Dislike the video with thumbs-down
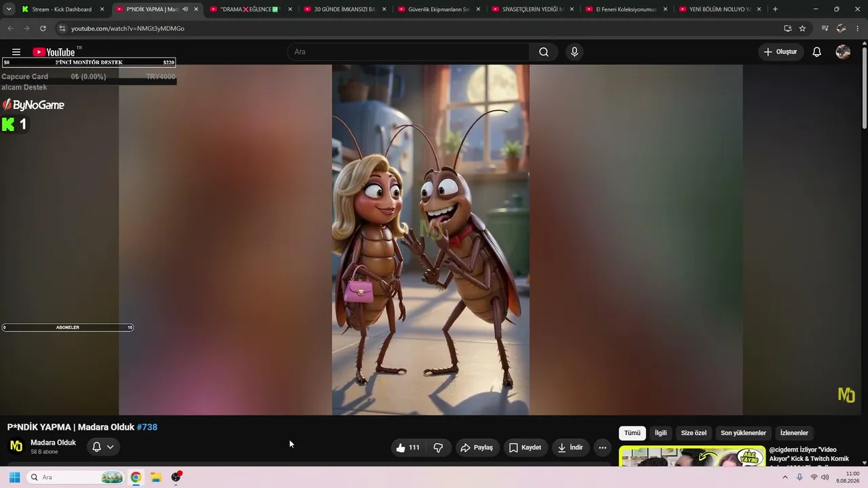This screenshot has width=868, height=488. point(438,447)
